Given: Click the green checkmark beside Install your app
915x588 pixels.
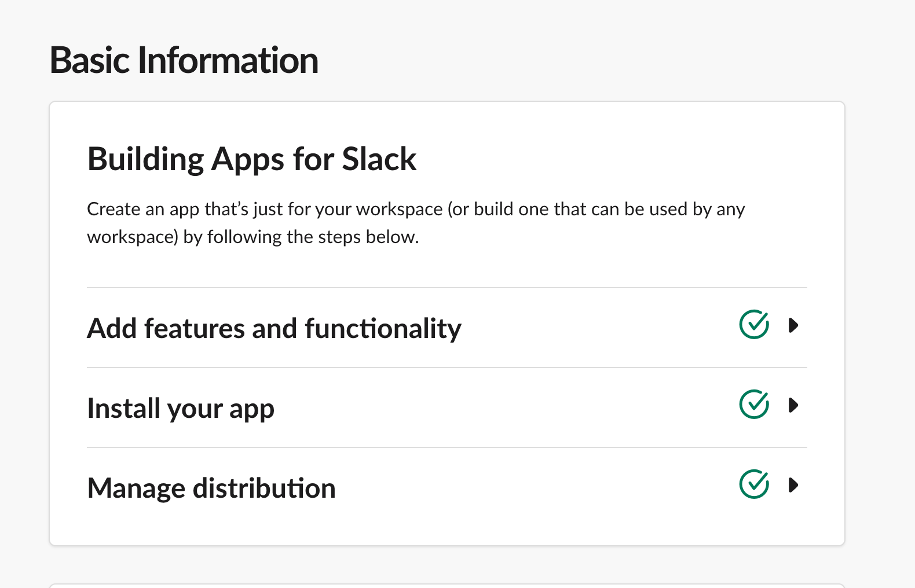Looking at the screenshot, I should point(754,405).
